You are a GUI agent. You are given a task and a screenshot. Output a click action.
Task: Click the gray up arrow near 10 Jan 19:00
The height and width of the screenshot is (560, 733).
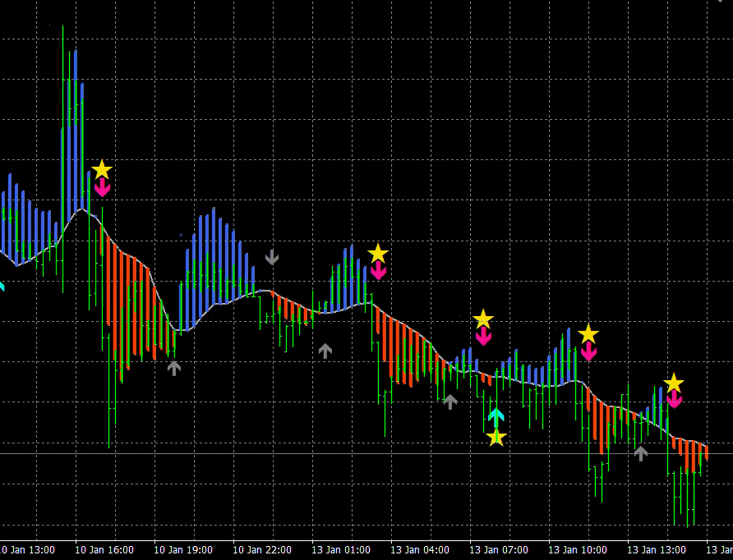[173, 368]
